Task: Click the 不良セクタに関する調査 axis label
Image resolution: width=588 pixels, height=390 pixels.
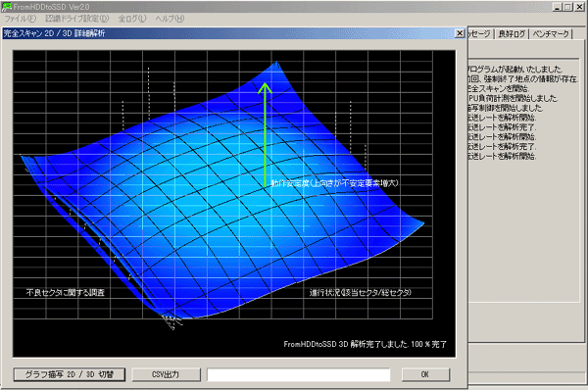Action: pos(66,292)
